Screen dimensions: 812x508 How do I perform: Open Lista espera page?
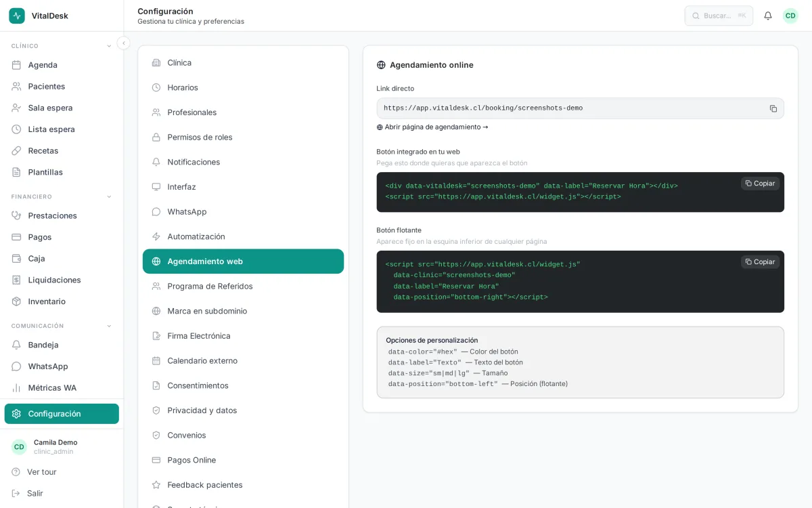coord(62,129)
